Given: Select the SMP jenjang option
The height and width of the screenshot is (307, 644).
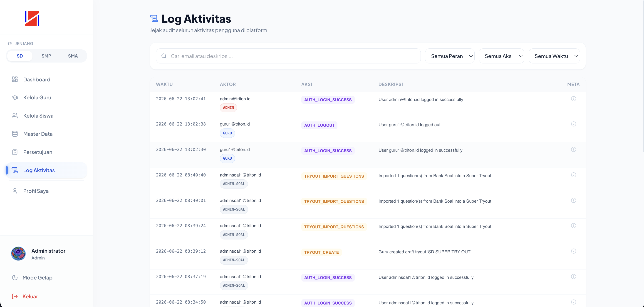Looking at the screenshot, I should tap(46, 56).
